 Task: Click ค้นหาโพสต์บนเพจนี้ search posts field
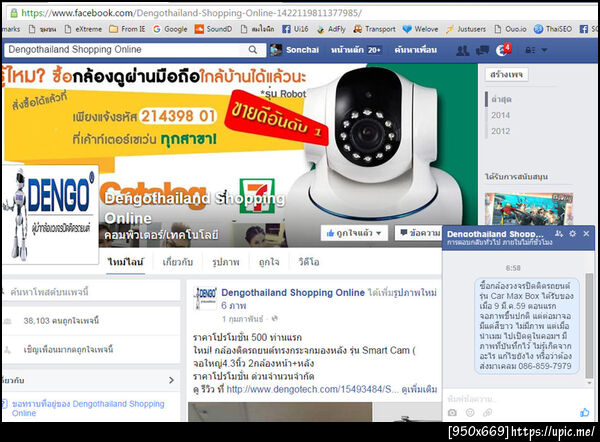point(91,292)
